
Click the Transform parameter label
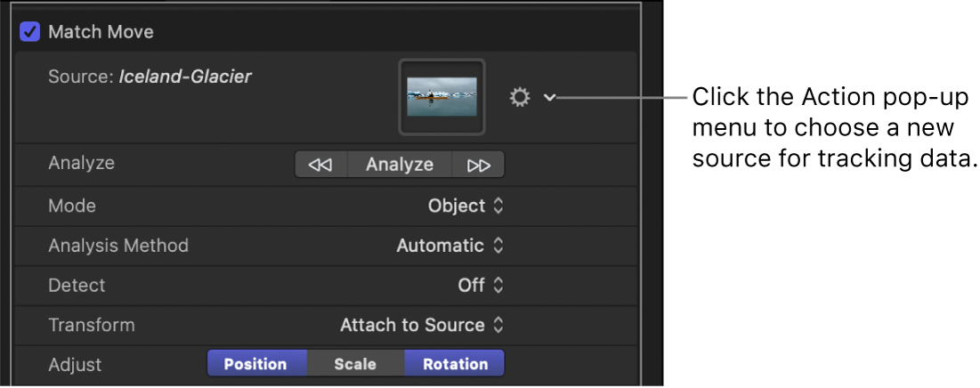pos(92,326)
